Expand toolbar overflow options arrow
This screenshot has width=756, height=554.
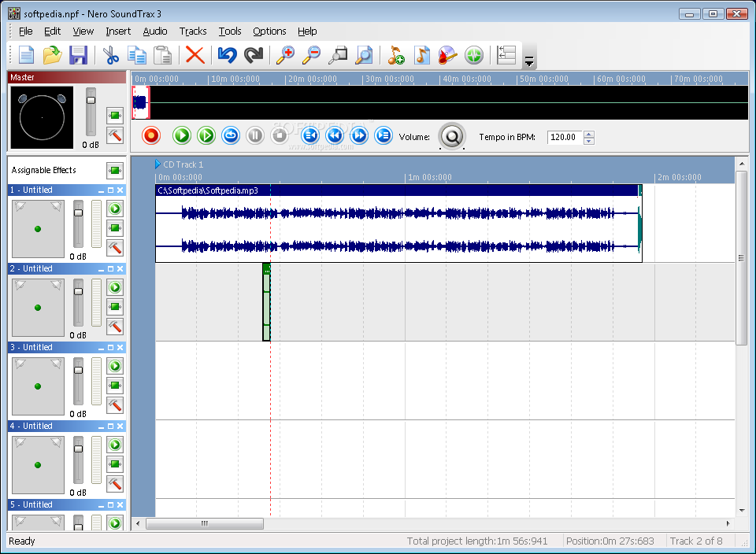pos(529,61)
